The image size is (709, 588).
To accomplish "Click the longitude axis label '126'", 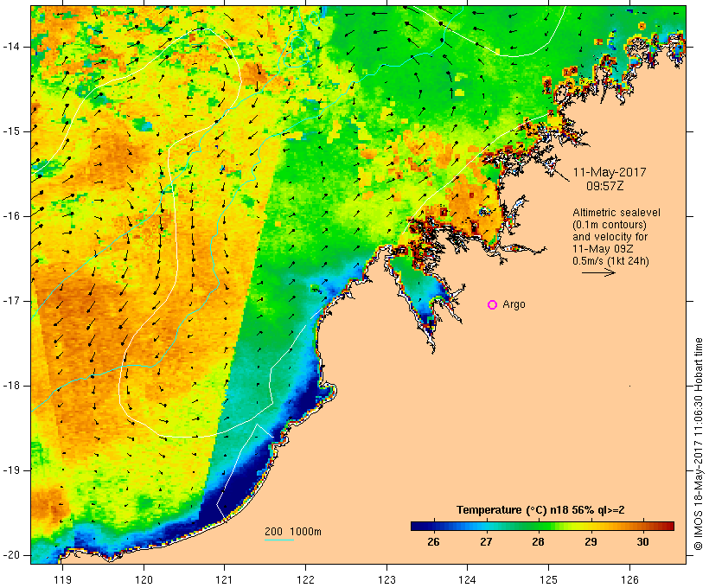I will click(629, 579).
